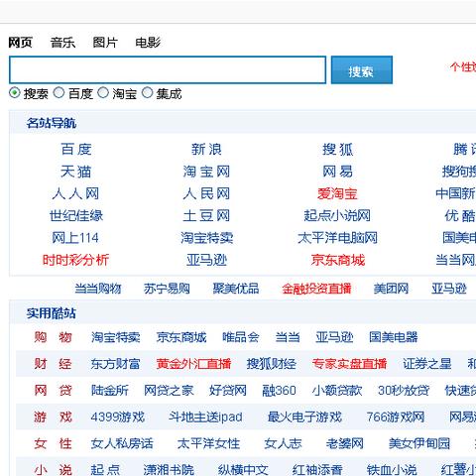Screen dimensions: 476x476
Task: Open the 购物 category label
Action: (x=53, y=337)
